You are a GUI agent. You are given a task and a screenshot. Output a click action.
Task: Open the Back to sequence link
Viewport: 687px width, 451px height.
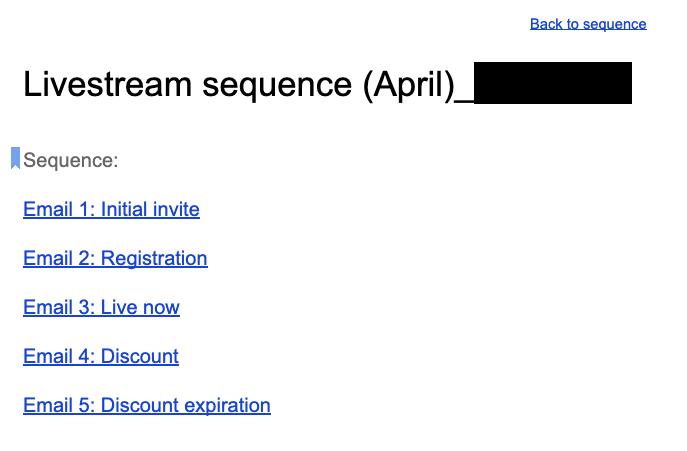tap(588, 24)
